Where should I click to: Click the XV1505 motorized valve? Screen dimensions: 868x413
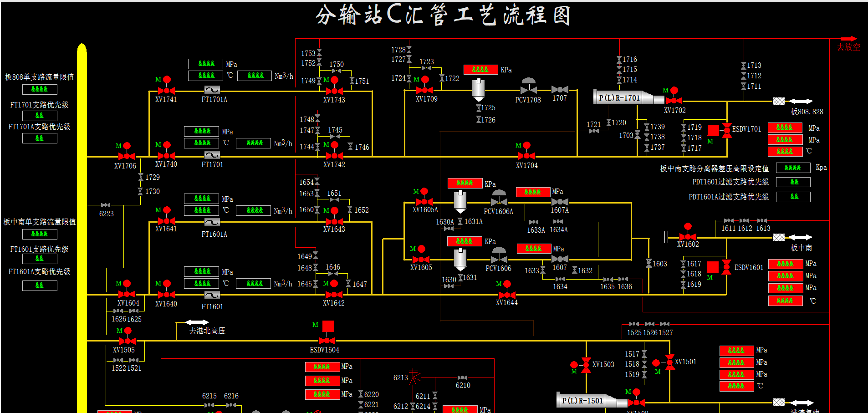[x=128, y=341]
